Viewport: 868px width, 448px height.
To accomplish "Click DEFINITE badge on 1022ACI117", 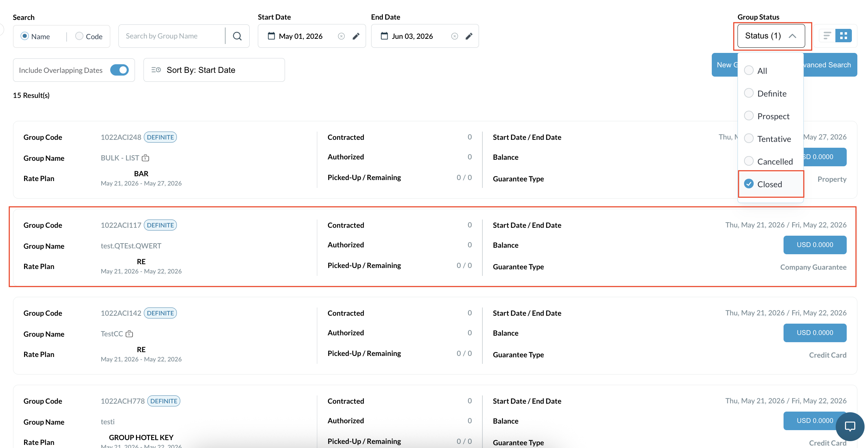I will pos(160,225).
